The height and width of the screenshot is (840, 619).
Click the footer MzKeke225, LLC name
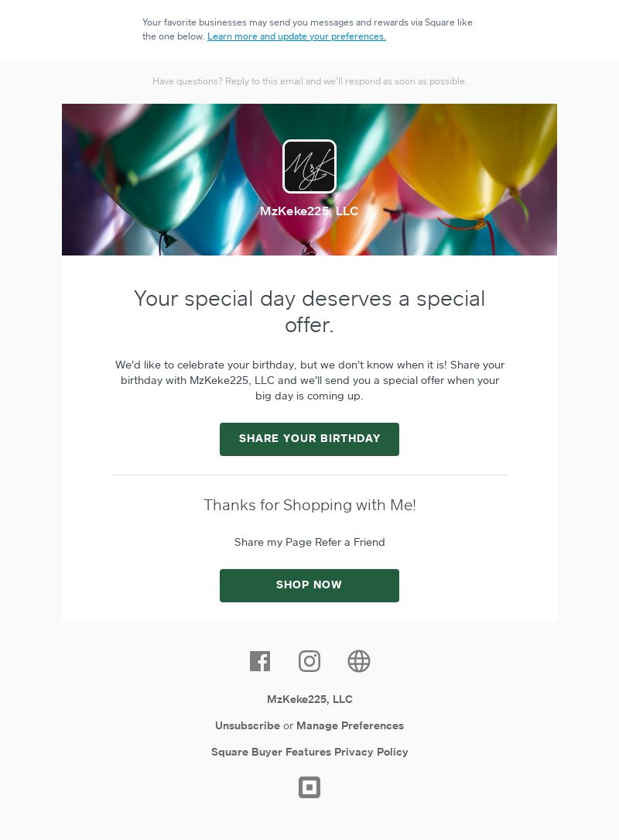point(309,699)
